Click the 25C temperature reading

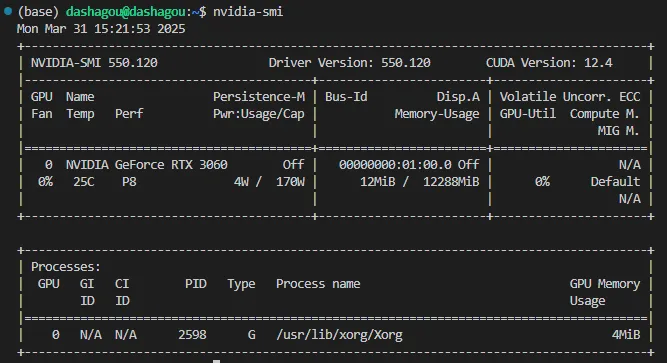coord(83,182)
